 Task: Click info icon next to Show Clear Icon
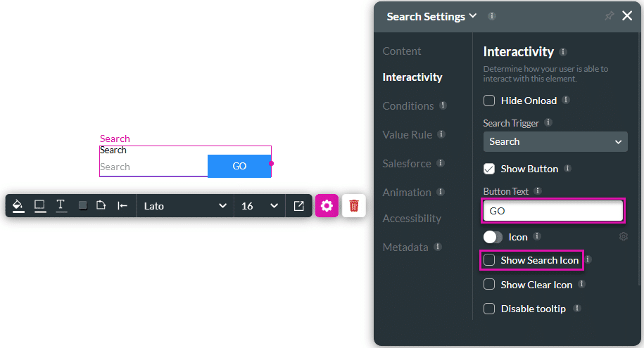pos(581,283)
